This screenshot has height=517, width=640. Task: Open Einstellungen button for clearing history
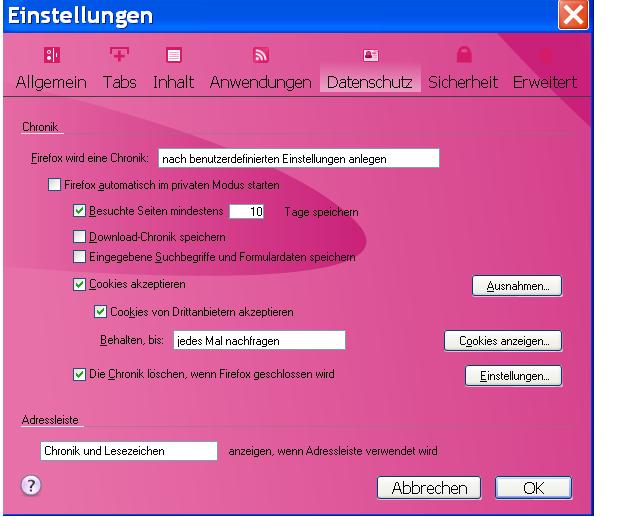[513, 376]
